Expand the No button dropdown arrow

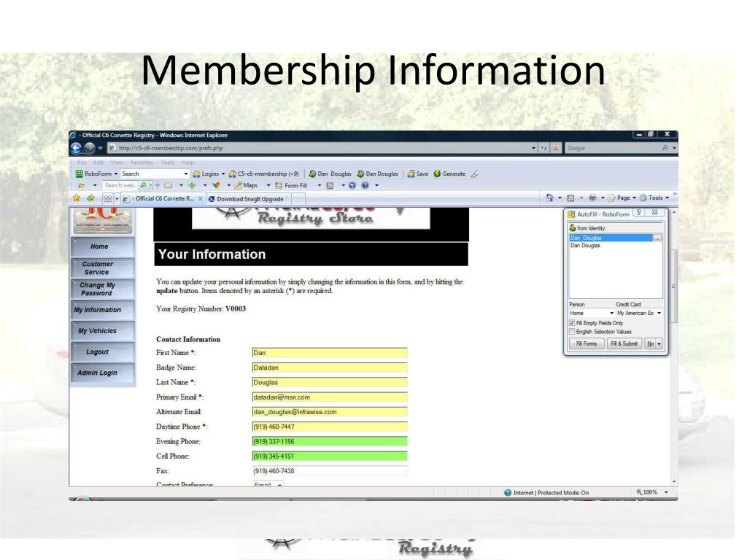659,344
